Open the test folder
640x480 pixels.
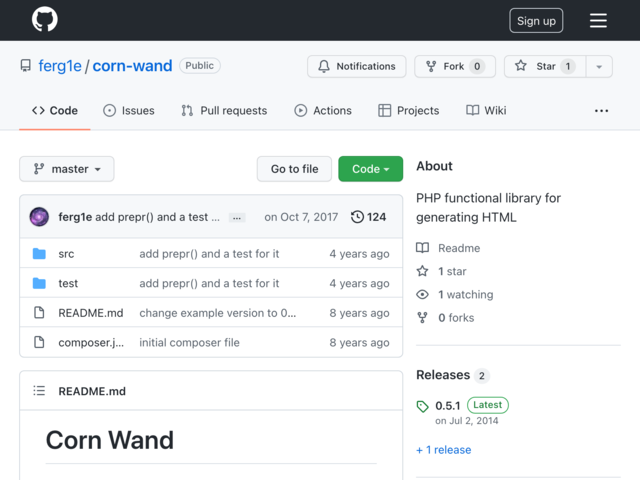tap(68, 283)
